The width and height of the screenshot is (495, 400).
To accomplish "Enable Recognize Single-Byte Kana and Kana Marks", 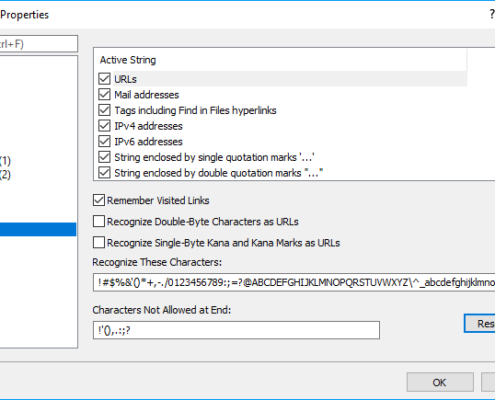I will click(x=99, y=243).
